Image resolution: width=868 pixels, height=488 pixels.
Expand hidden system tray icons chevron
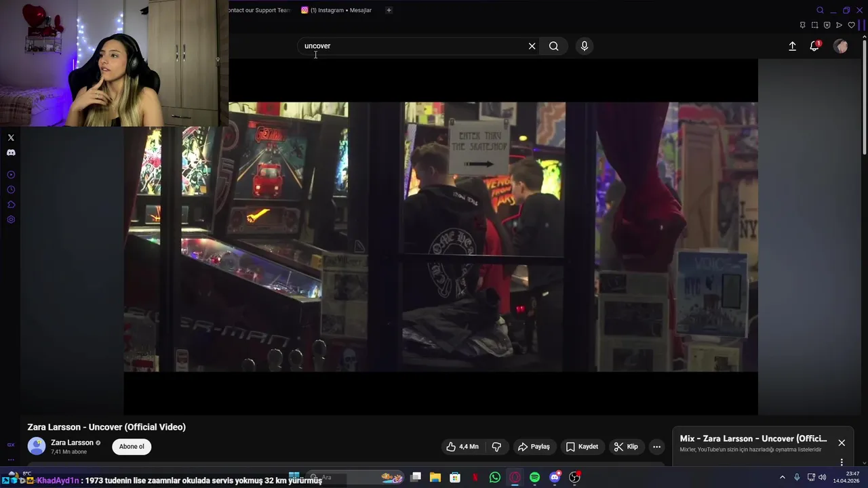coord(782,478)
